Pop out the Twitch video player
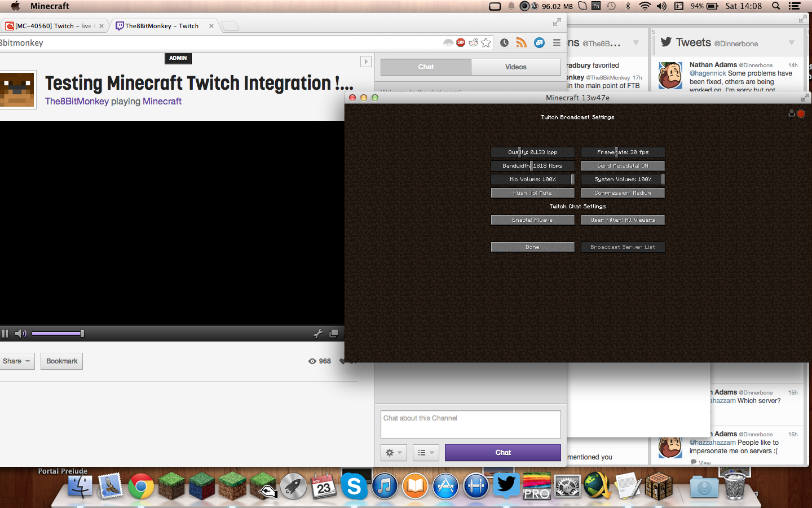 coord(334,334)
